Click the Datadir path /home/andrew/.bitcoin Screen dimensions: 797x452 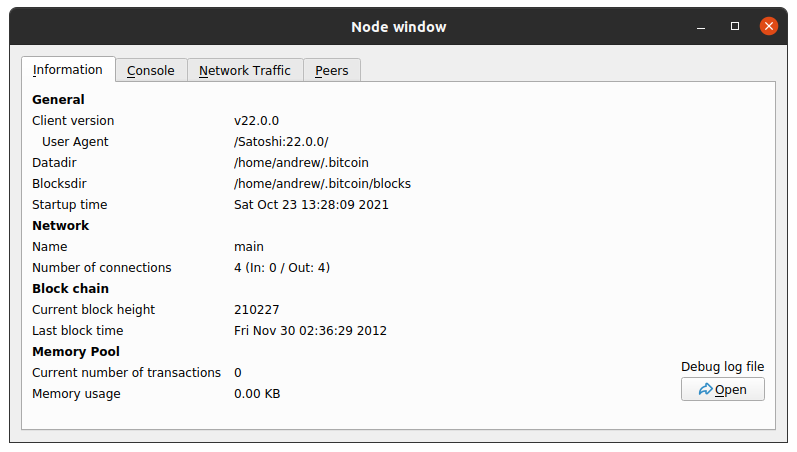tap(301, 163)
